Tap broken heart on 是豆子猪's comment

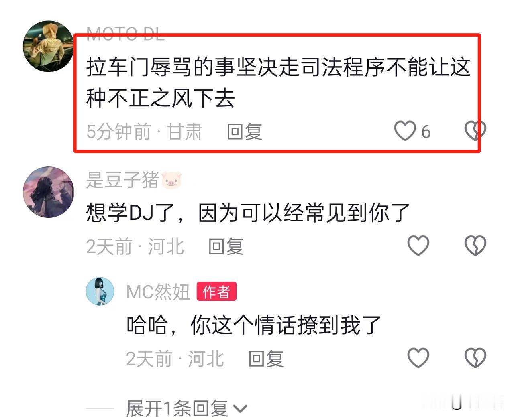475,246
